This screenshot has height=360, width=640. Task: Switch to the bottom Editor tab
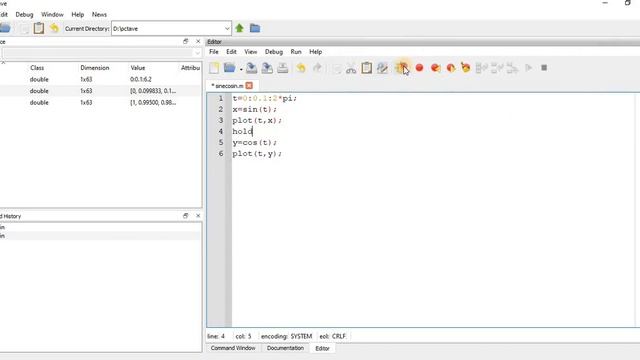click(x=322, y=348)
